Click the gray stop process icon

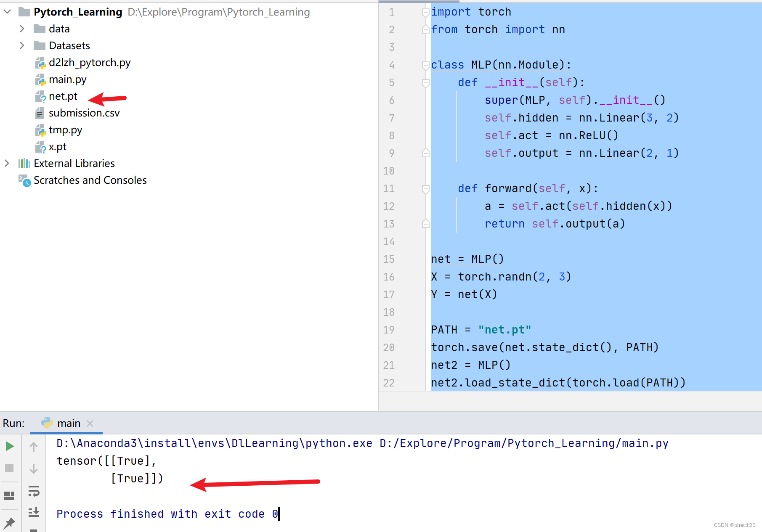point(9,468)
